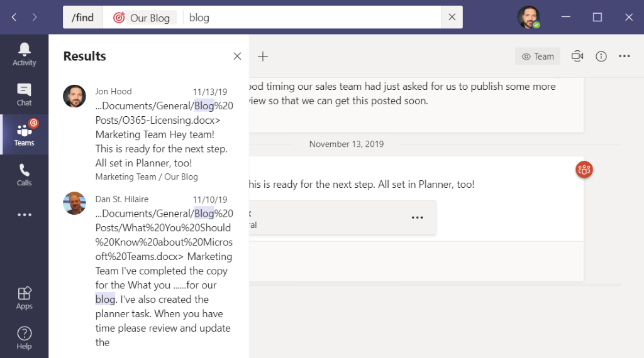The height and width of the screenshot is (358, 644).
Task: Open the Calls section
Action: [25, 175]
